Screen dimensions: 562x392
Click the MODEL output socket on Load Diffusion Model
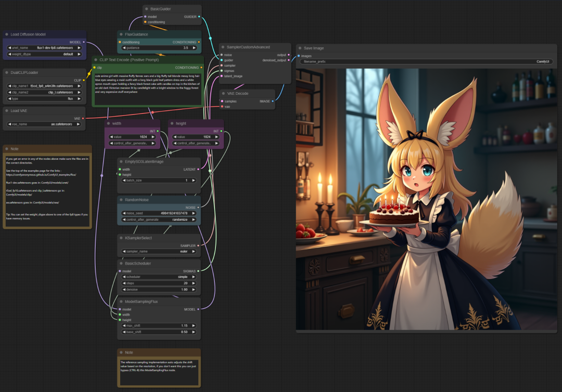[x=84, y=42]
